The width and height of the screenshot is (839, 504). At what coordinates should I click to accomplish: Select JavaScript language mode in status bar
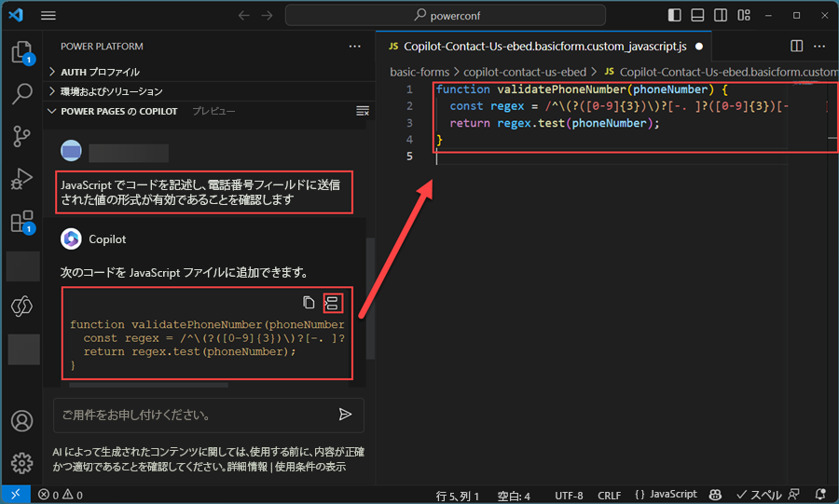click(x=667, y=495)
